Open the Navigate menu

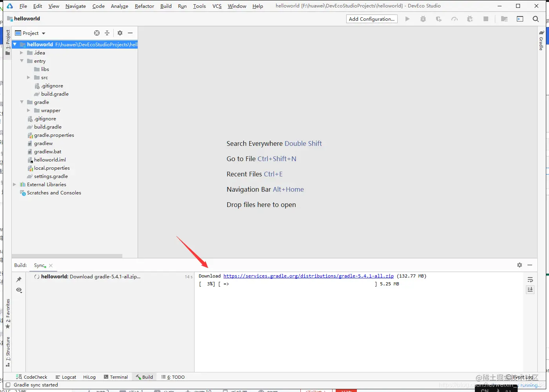(x=76, y=6)
